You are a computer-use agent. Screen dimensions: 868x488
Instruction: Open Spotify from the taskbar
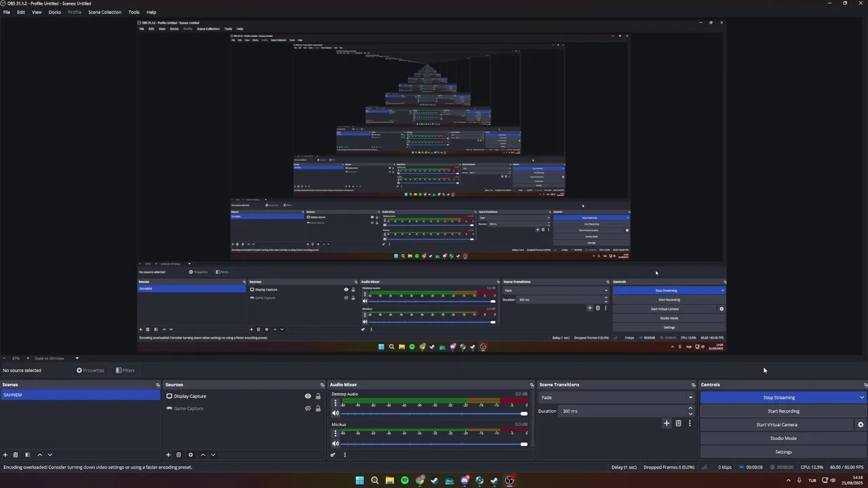pyautogui.click(x=405, y=481)
